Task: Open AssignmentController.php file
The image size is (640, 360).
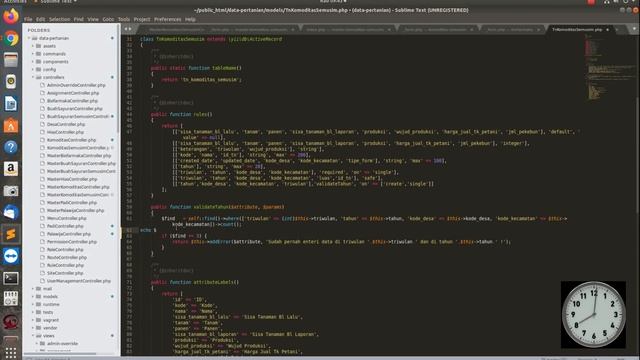Action: 73,93
